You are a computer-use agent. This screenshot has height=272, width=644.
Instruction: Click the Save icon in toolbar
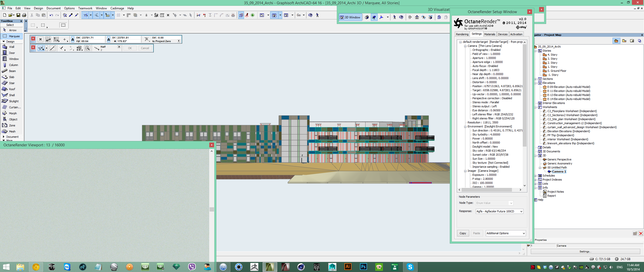[x=18, y=15]
